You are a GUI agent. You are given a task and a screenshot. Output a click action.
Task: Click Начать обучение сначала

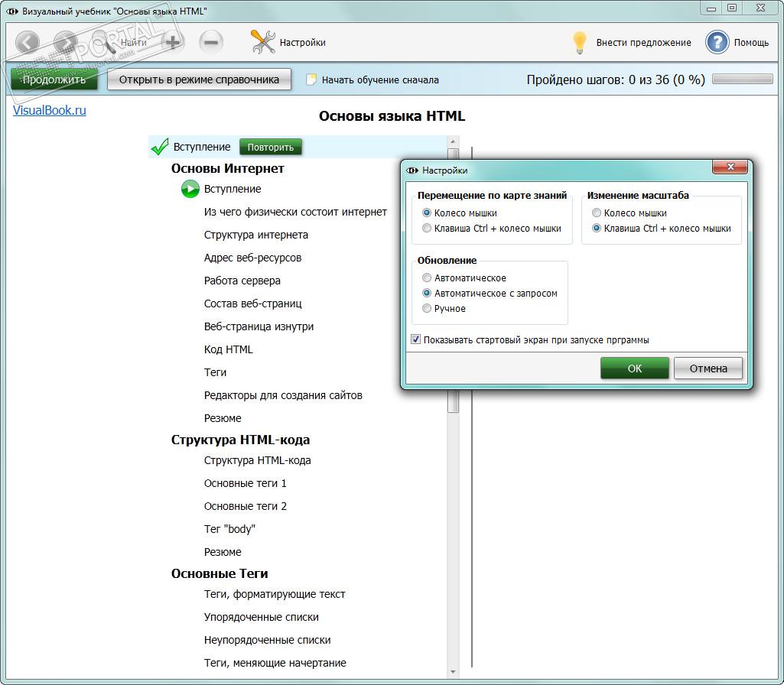pos(380,80)
